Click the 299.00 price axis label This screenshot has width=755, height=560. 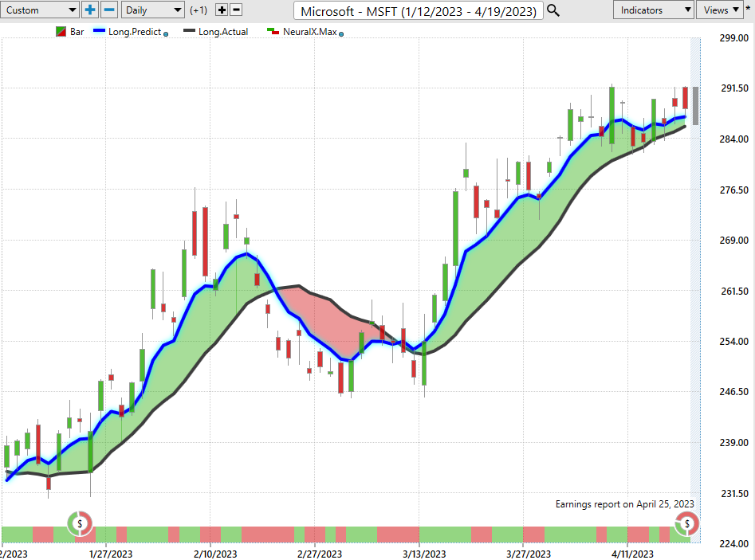(734, 38)
